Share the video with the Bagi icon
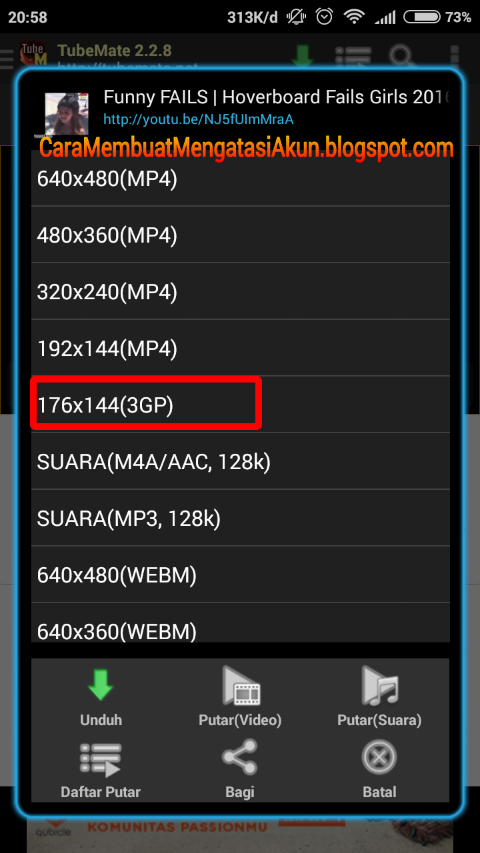480x853 pixels. point(241,757)
